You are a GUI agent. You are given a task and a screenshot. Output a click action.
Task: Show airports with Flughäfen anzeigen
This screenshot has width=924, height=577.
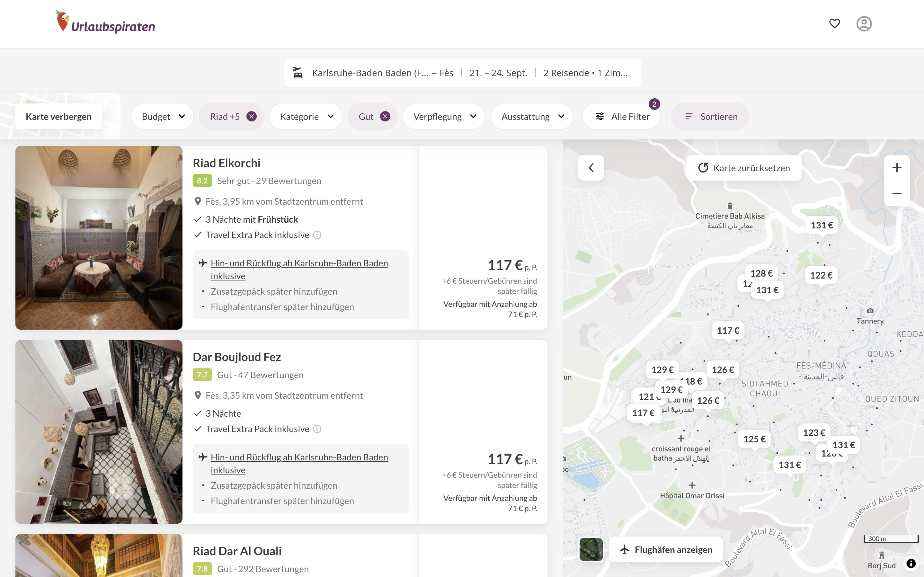[666, 549]
